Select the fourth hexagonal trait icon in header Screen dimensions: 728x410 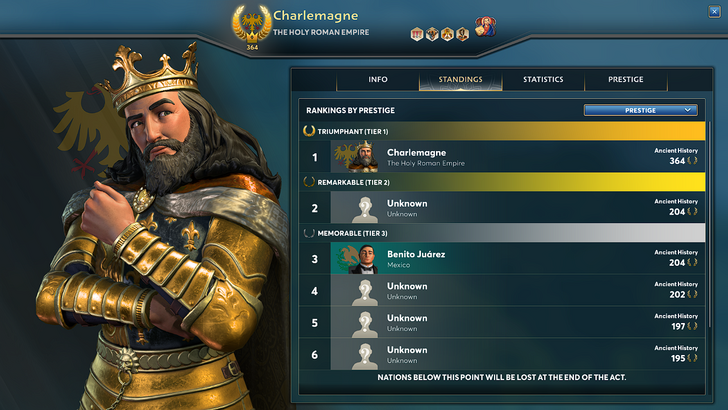[x=462, y=34]
